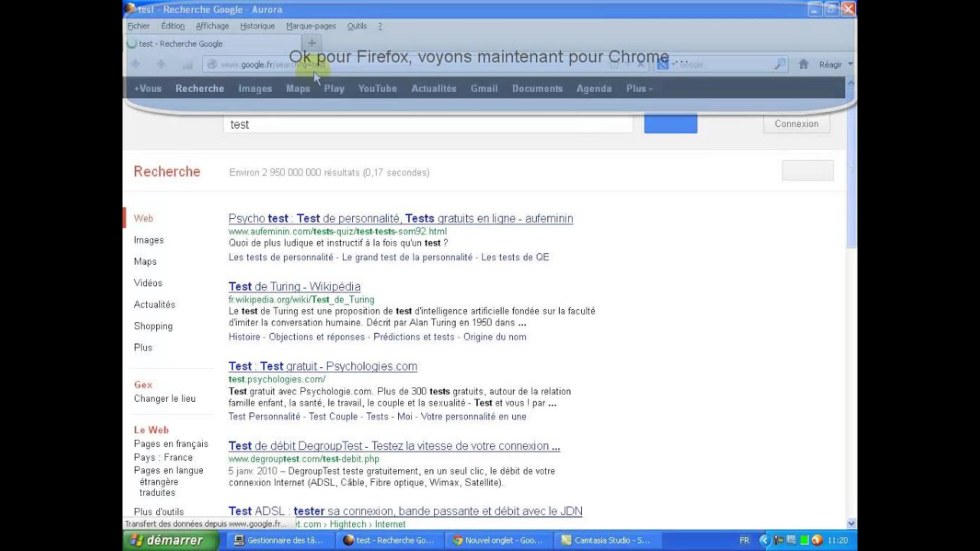
Task: Open the Firefox home page icon
Action: tap(803, 64)
